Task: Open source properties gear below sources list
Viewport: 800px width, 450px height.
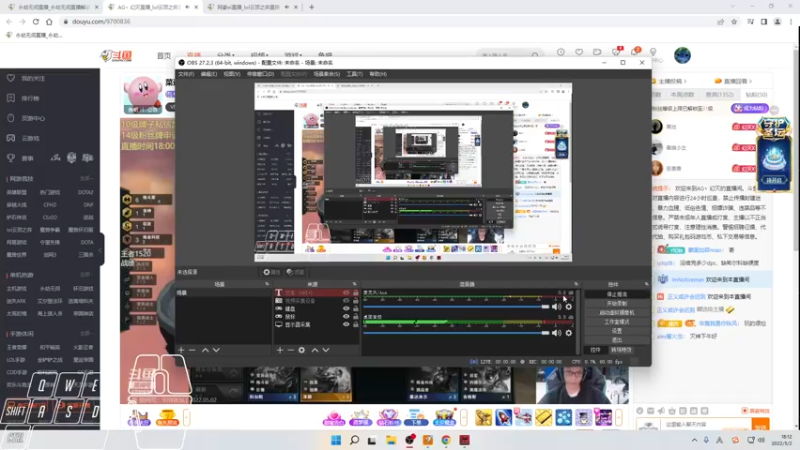Action: pos(302,350)
